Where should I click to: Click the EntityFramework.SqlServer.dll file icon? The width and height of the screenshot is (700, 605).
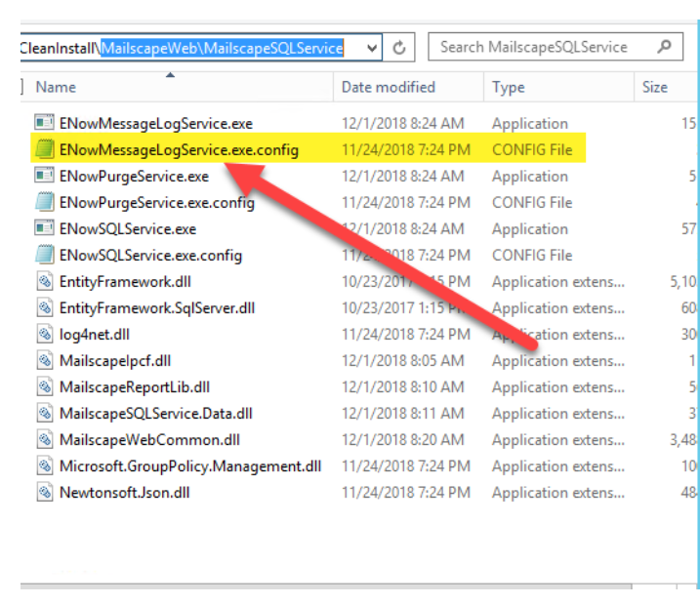[x=45, y=307]
